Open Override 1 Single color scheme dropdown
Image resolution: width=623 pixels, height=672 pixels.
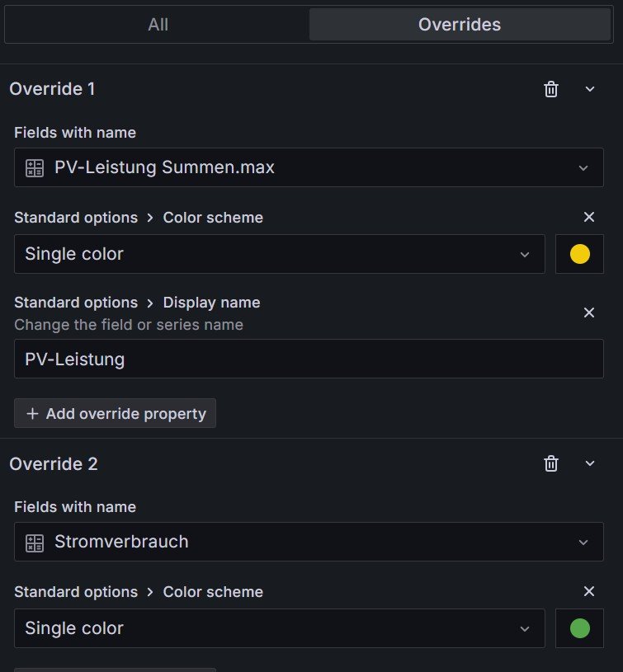(279, 254)
